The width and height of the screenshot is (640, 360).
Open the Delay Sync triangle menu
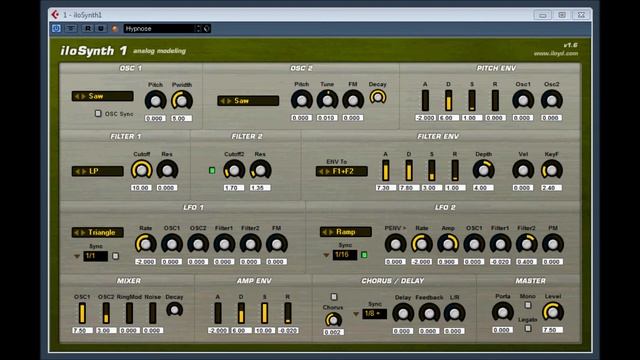(x=356, y=314)
